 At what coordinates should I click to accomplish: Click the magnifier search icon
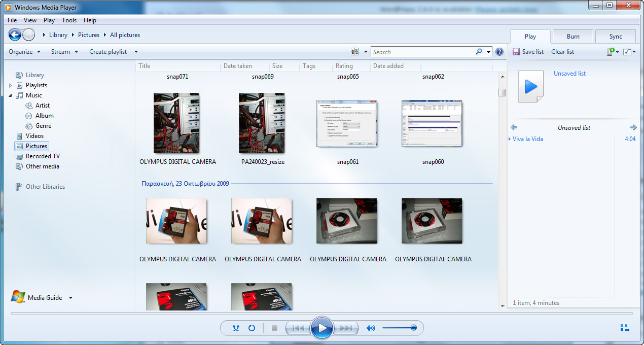[x=479, y=52]
